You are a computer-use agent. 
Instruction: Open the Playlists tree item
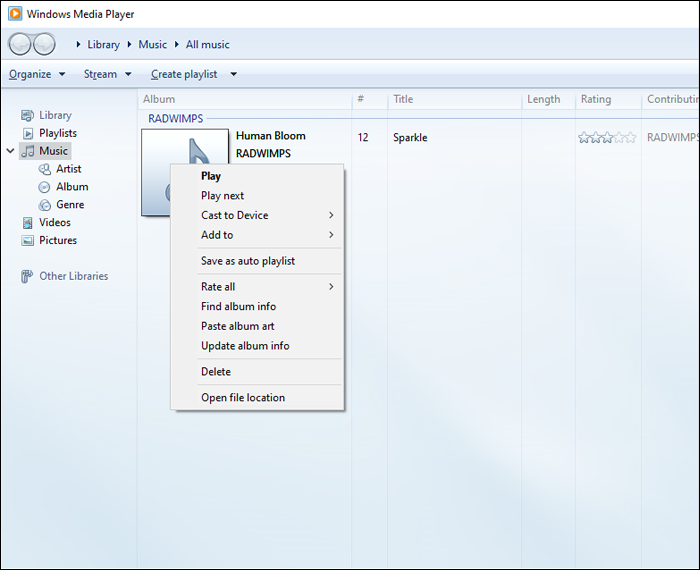point(58,133)
